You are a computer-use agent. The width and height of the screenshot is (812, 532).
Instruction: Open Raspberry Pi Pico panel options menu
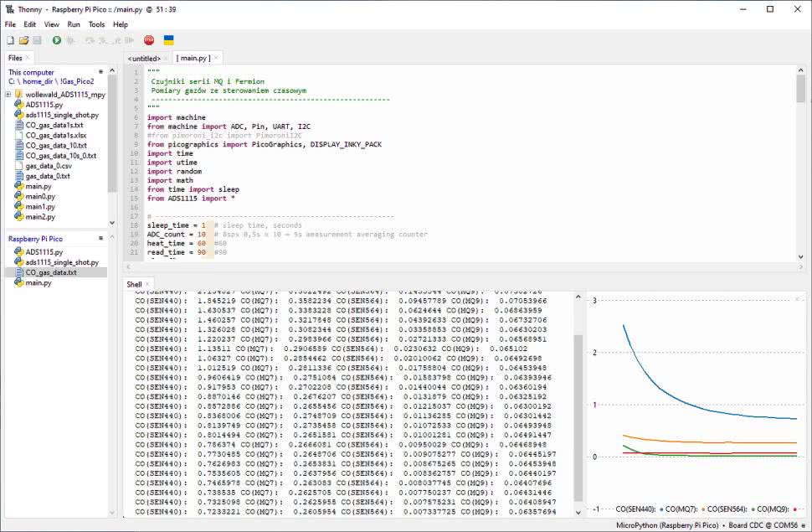click(101, 239)
